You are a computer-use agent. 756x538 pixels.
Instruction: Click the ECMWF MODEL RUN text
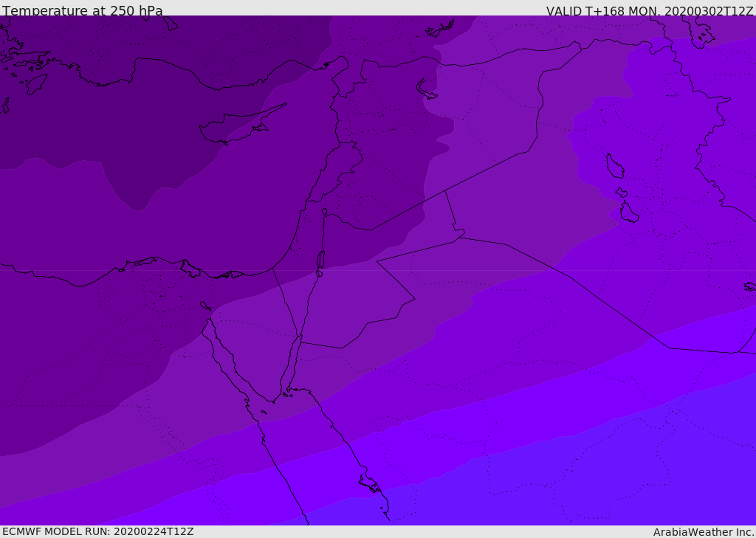point(98,531)
